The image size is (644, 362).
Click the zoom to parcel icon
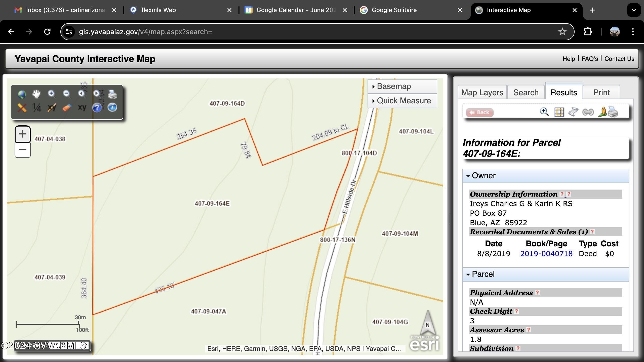(544, 112)
